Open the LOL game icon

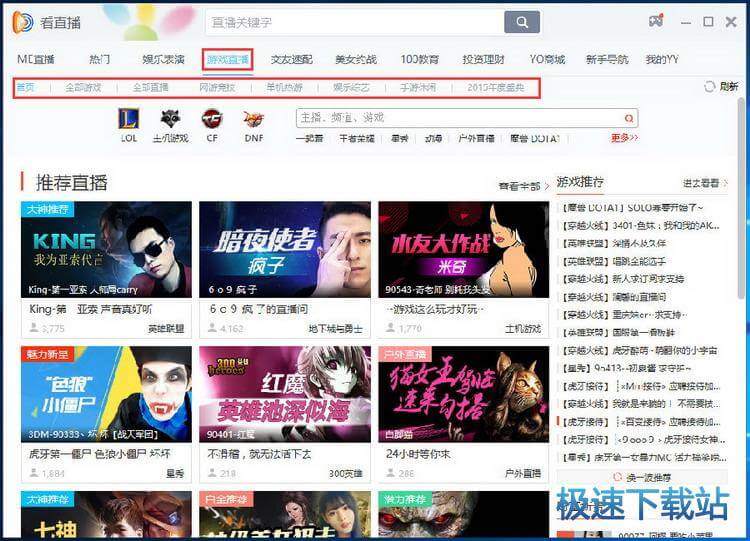[x=129, y=119]
